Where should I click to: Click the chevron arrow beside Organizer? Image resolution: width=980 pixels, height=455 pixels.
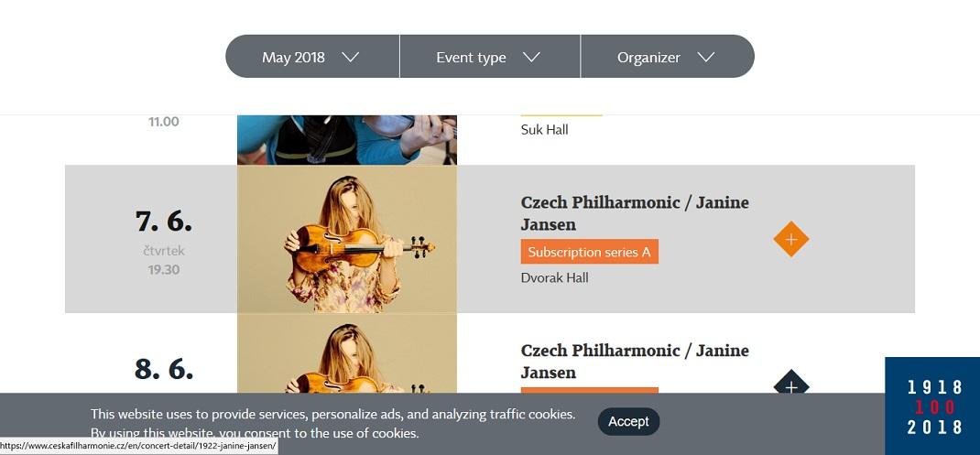(x=705, y=57)
